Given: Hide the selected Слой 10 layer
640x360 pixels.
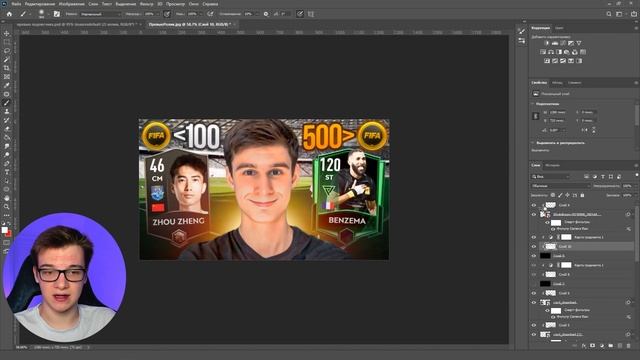Looking at the screenshot, I should [533, 247].
